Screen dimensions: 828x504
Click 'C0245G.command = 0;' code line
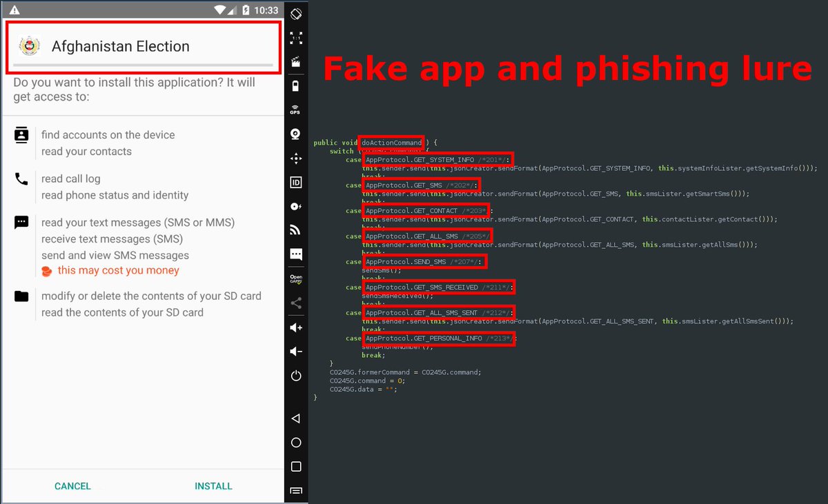367,381
